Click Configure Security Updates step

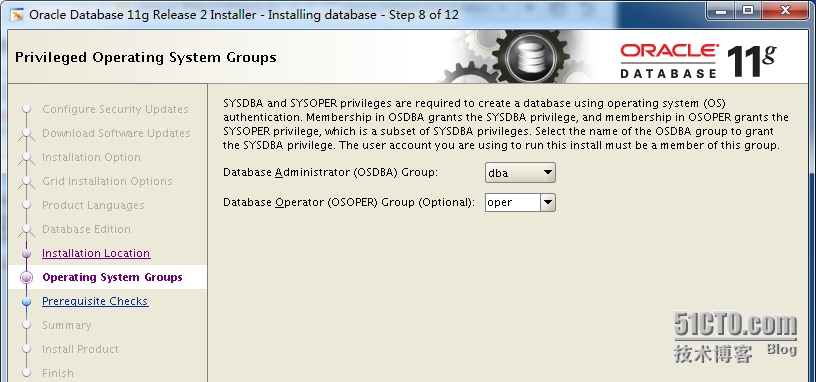click(115, 109)
